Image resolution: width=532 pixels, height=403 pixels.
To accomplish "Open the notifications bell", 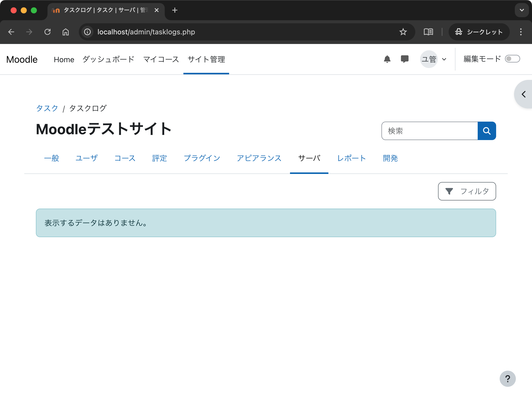I will coord(387,59).
